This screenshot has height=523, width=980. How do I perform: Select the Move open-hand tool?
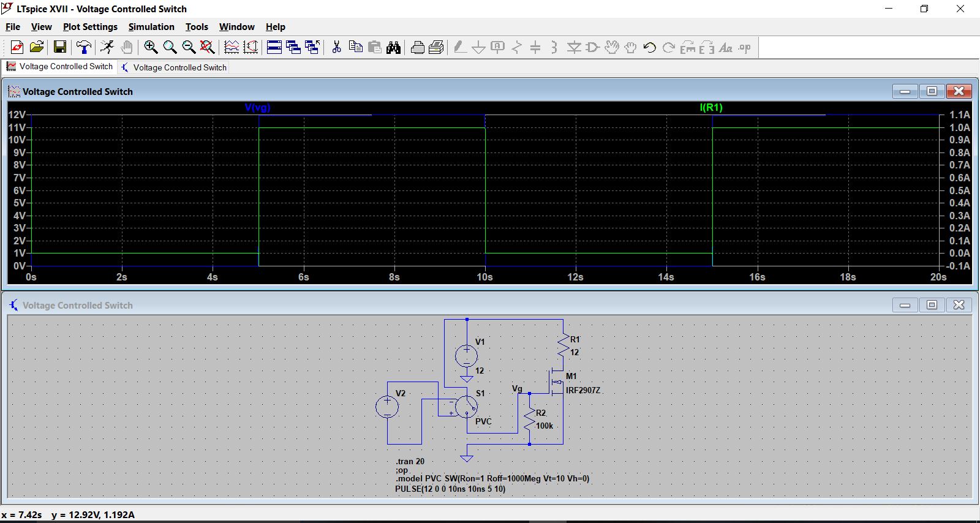coord(612,47)
